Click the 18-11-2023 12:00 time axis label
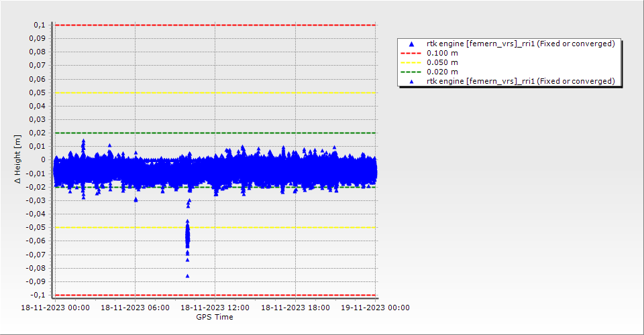Viewport: 644px width, 335px height. (215, 308)
